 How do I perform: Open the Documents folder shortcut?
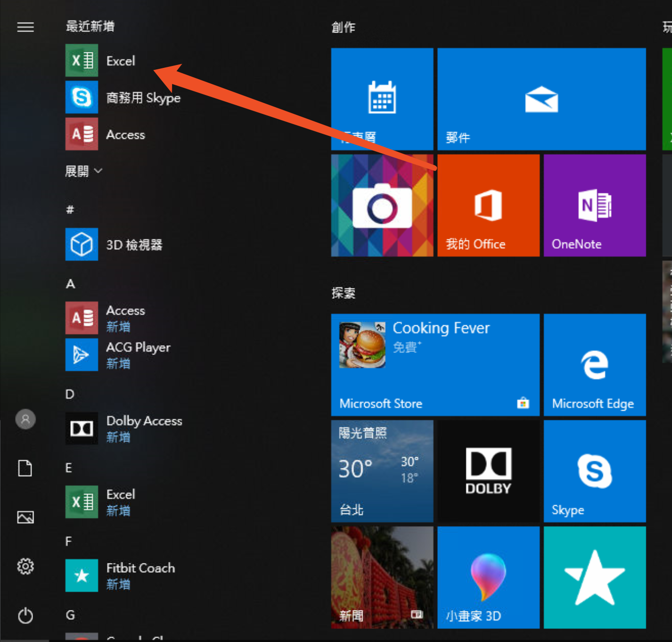coord(26,468)
